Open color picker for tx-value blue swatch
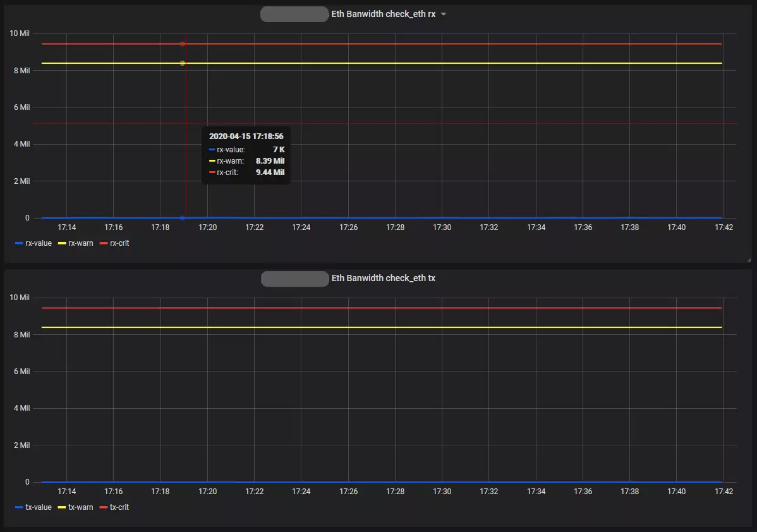 tap(19, 507)
